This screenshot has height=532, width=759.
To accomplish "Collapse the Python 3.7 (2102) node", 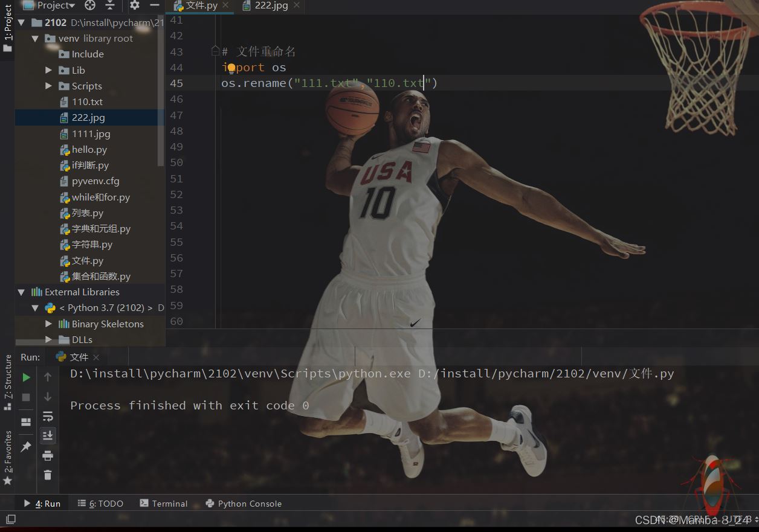I will coord(35,308).
